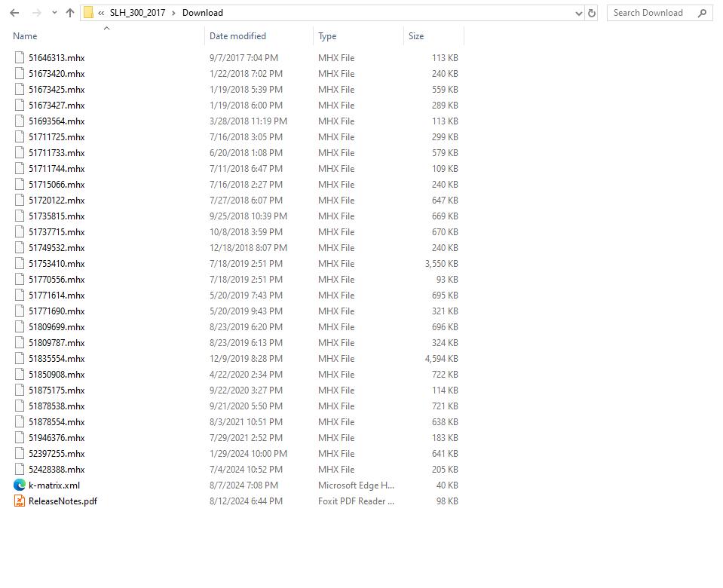The height and width of the screenshot is (588, 723).
Task: Click the 4,594 KB size value
Action: [441, 358]
